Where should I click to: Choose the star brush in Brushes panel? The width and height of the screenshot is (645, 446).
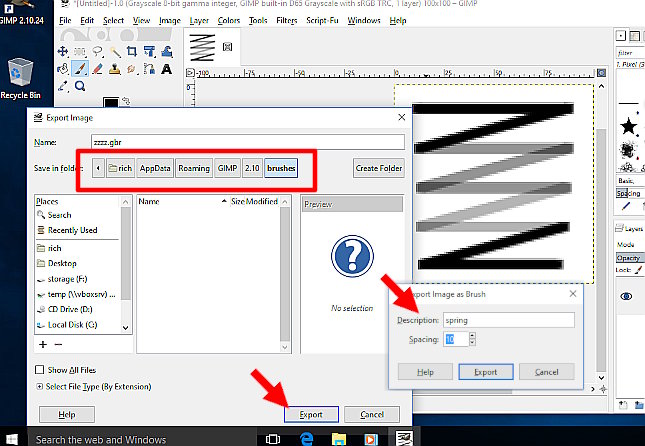click(x=628, y=126)
